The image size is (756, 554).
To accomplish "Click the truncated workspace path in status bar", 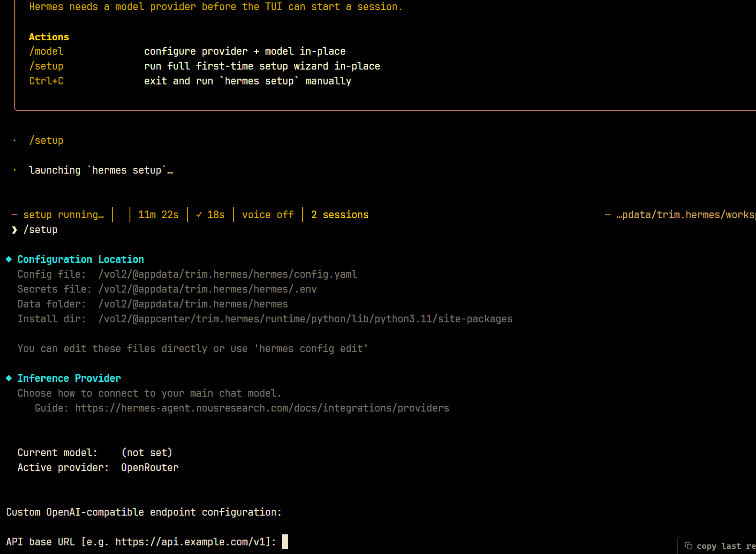I will point(686,215).
